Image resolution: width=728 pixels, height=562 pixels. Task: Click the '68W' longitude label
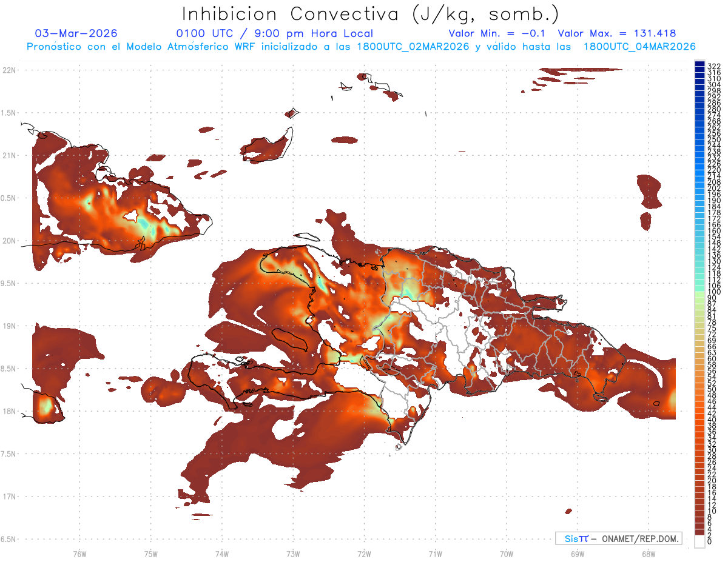tap(648, 554)
